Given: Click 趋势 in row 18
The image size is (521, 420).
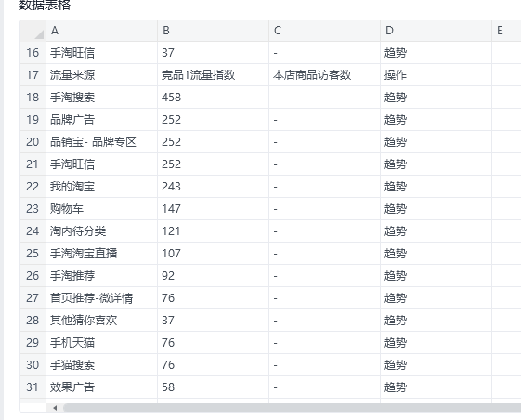Looking at the screenshot, I should pos(396,98).
